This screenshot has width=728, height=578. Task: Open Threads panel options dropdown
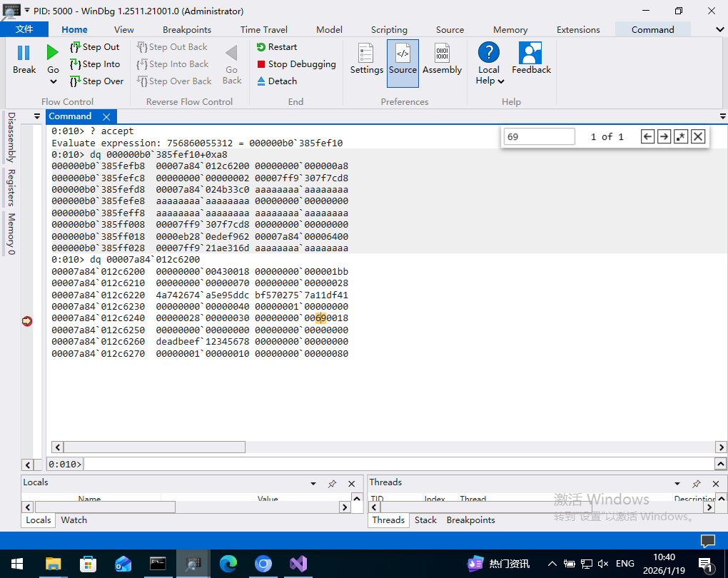[677, 484]
